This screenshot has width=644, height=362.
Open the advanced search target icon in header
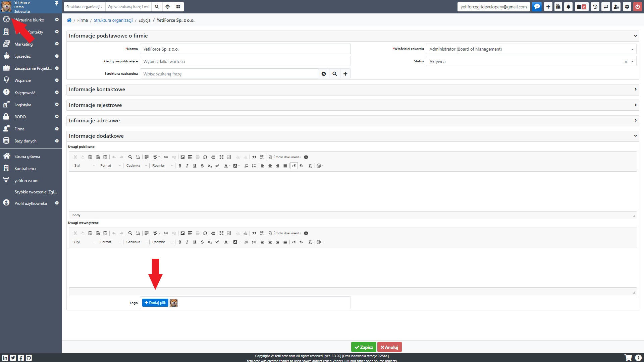pyautogui.click(x=167, y=7)
